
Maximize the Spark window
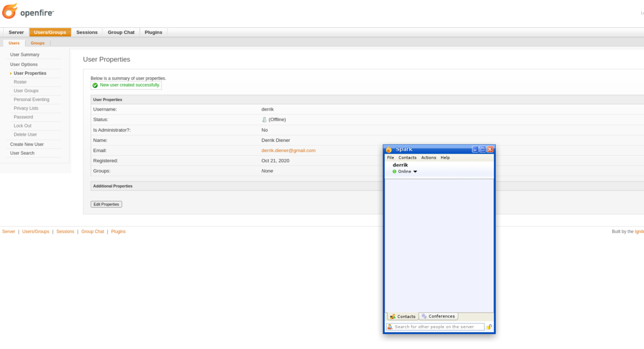coord(482,149)
